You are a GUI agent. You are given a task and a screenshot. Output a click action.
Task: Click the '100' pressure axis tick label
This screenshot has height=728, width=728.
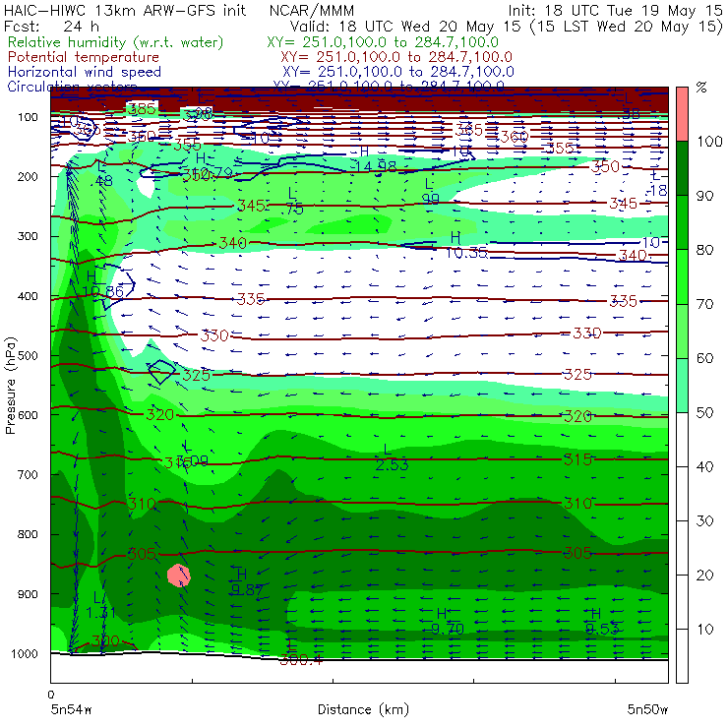pyautogui.click(x=28, y=117)
